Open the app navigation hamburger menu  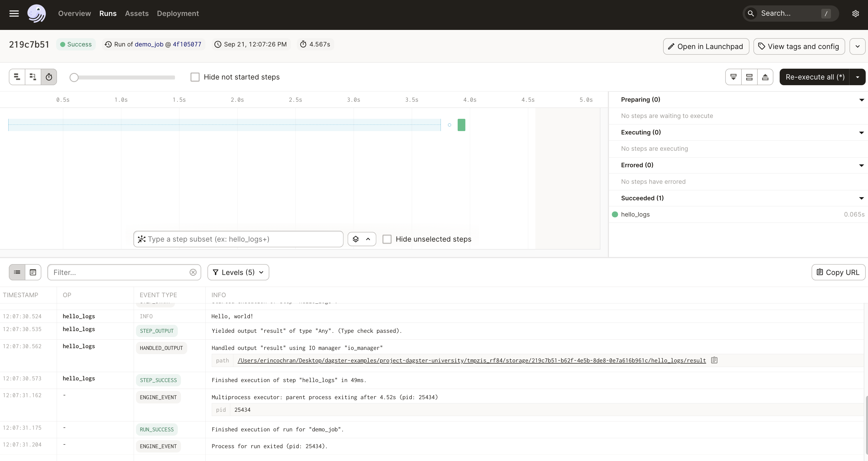click(14, 13)
